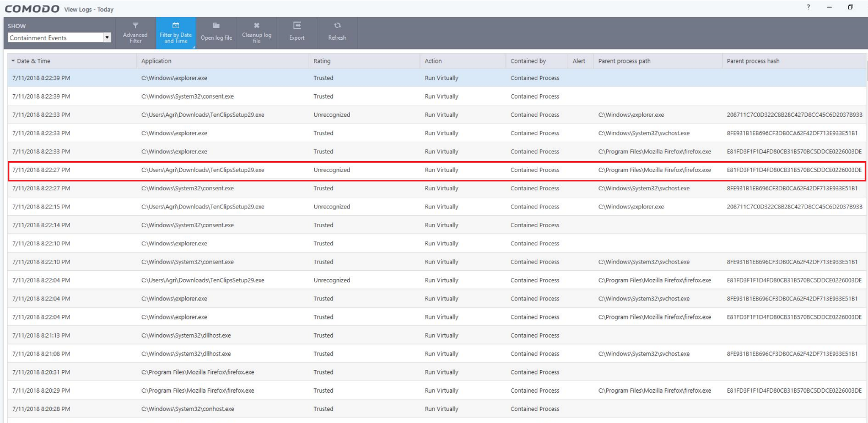
Task: Select the 8:22:15 PM TenClipsSetup29.exe entry
Action: 436,207
